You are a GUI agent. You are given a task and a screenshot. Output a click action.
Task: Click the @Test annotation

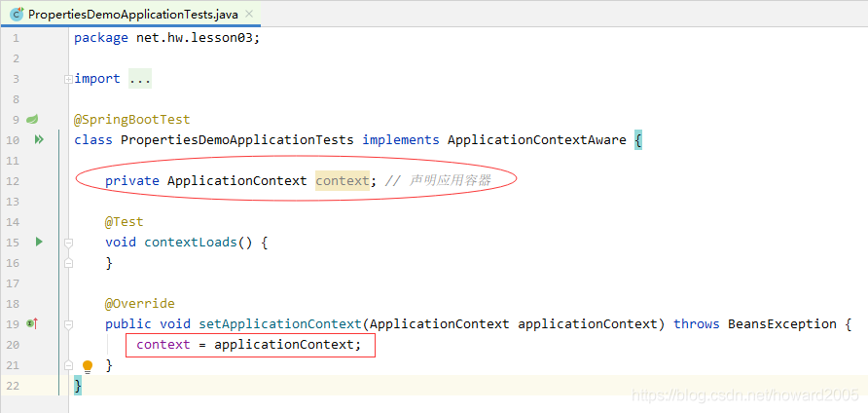[x=124, y=222]
